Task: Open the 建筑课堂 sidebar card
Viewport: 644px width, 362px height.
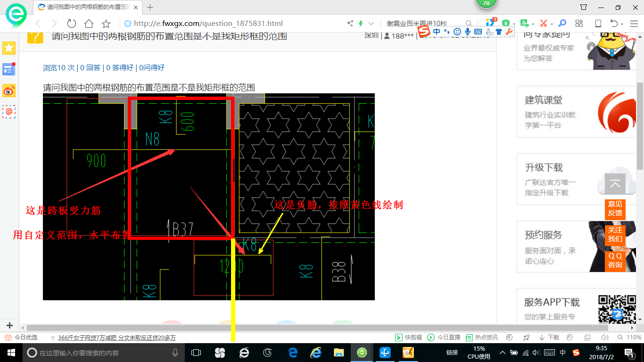Action: (x=577, y=112)
